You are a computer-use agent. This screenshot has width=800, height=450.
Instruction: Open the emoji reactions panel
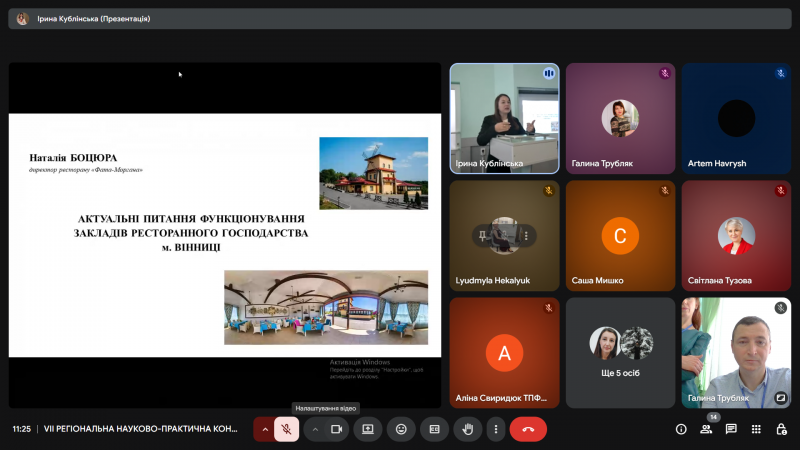click(x=401, y=429)
